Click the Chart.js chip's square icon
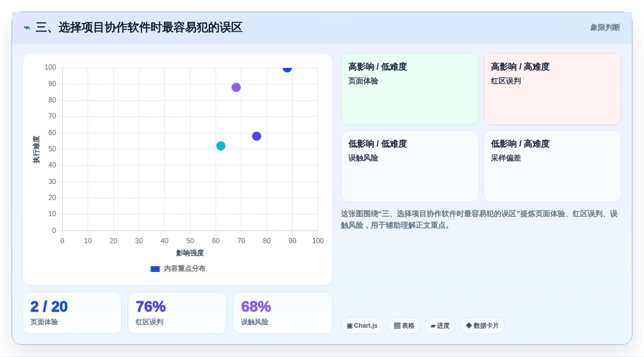Screen dimensions: 644x357 pyautogui.click(x=350, y=326)
